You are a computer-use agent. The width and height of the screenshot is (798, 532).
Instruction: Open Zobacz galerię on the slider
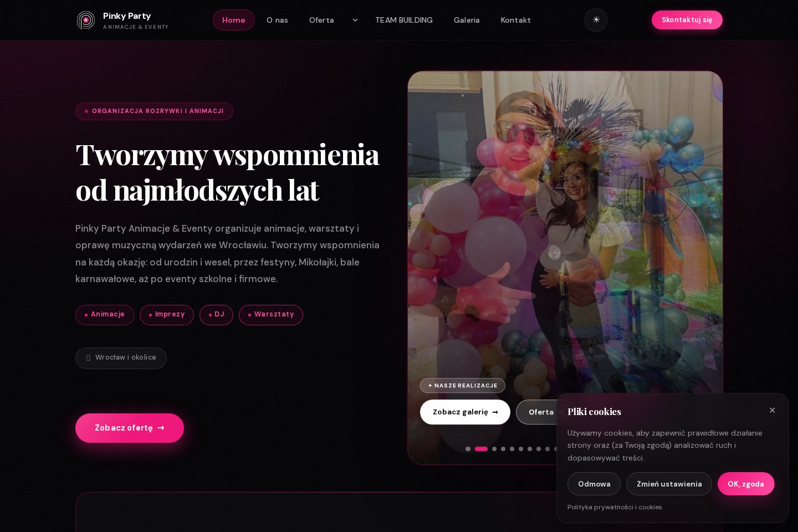click(x=465, y=412)
